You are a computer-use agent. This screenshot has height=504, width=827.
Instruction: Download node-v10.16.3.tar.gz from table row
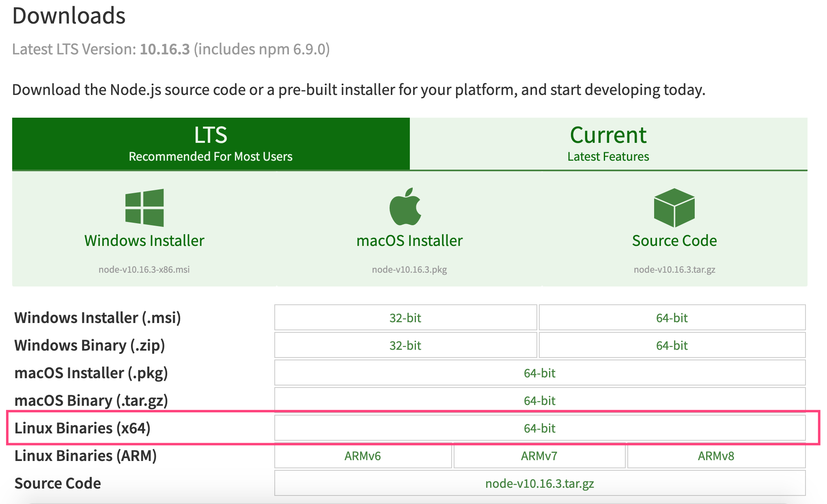[x=539, y=483]
